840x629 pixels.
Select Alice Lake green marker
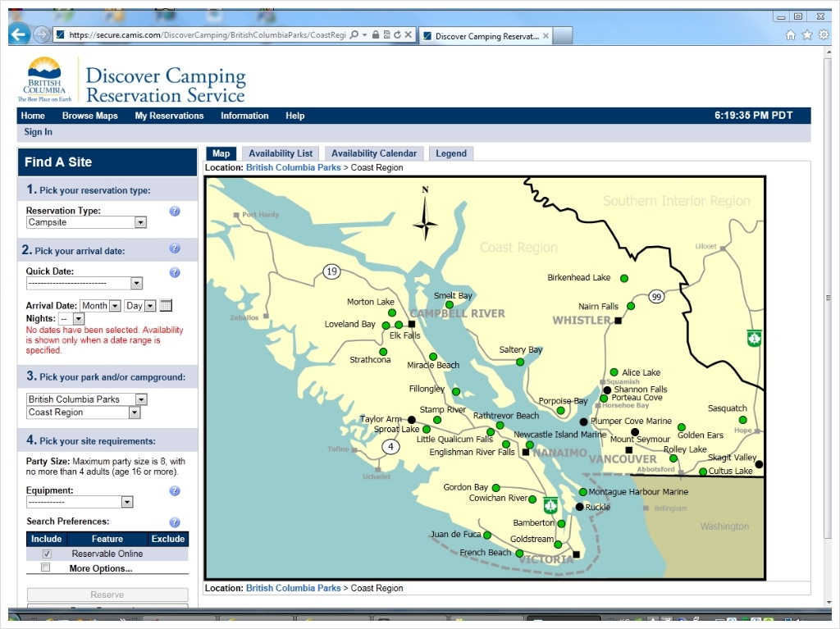(x=614, y=372)
